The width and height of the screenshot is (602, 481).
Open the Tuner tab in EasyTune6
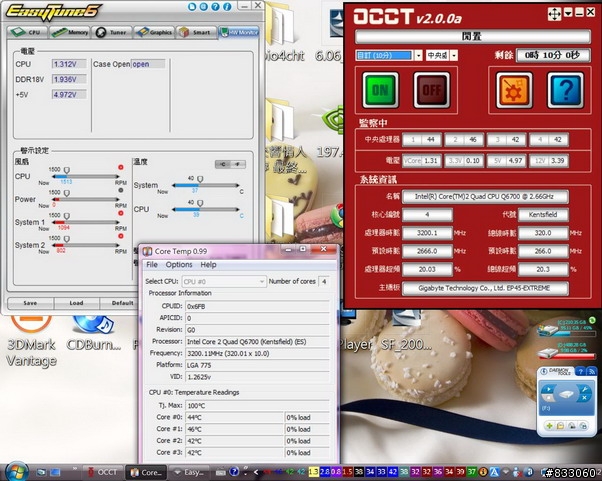click(x=112, y=33)
